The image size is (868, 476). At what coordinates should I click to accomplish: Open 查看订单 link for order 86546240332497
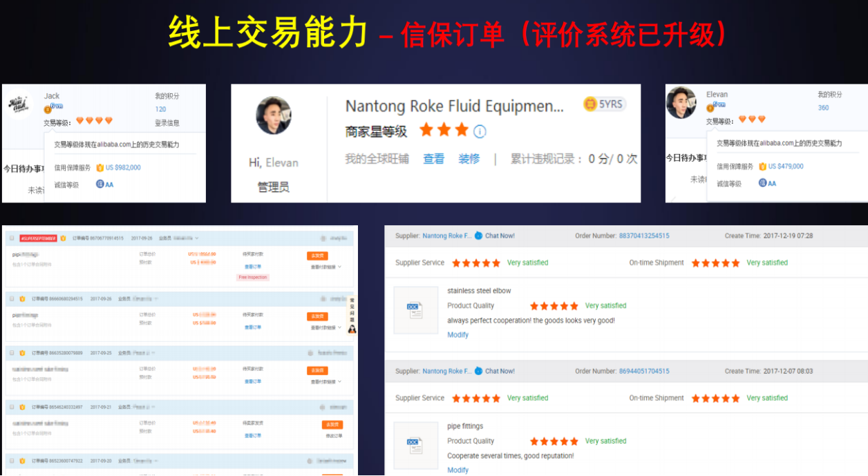click(x=253, y=435)
